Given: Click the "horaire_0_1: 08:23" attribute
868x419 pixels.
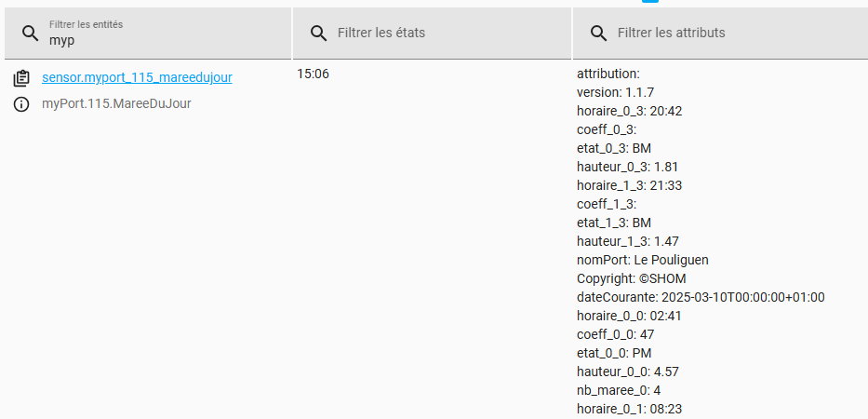Looking at the screenshot, I should 630,409.
